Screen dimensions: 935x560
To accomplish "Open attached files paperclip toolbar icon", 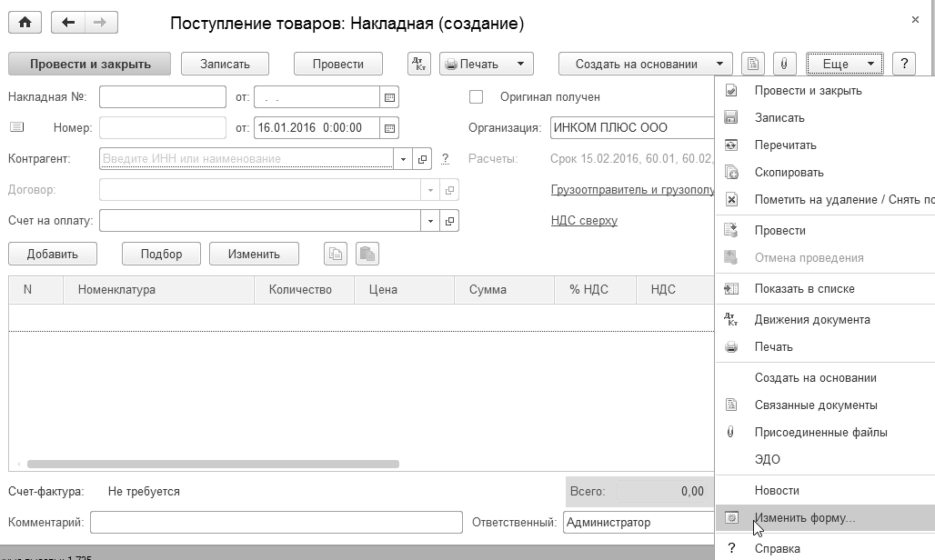I will (784, 64).
